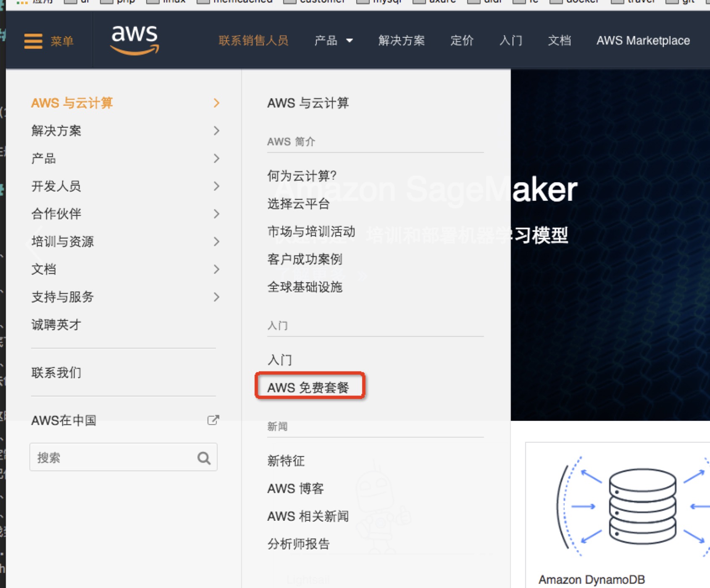Open the 产品 dropdown arrow in top navigation
The height and width of the screenshot is (588, 710).
349,41
